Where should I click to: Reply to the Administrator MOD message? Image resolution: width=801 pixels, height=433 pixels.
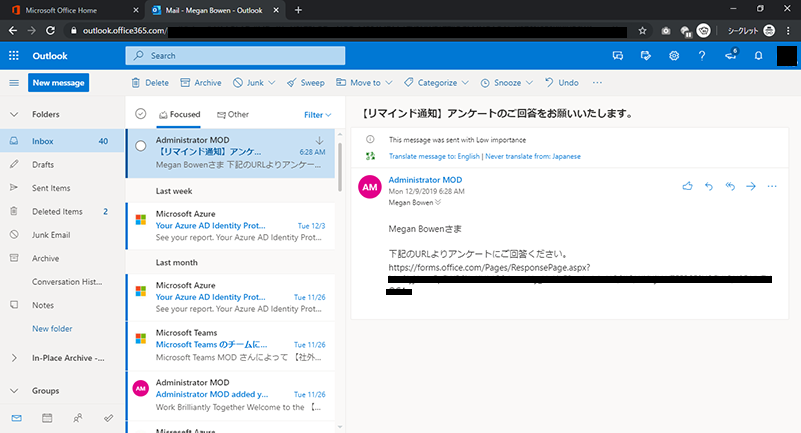pyautogui.click(x=709, y=186)
